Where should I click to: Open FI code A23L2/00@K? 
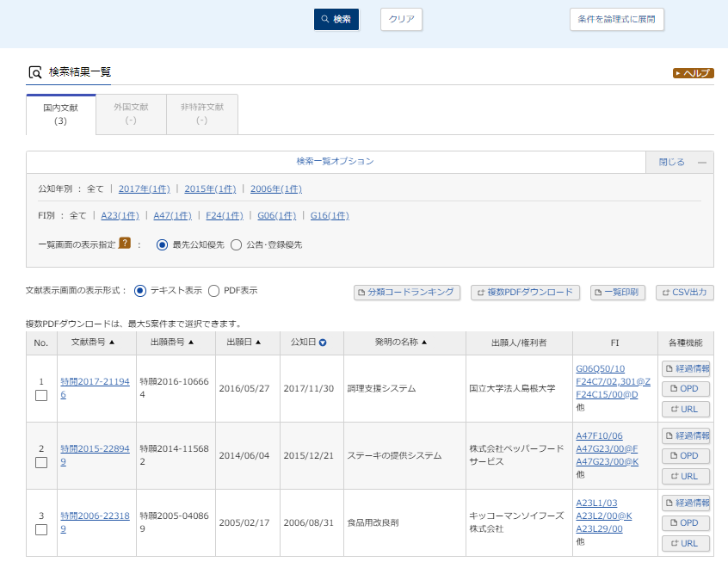click(x=603, y=516)
